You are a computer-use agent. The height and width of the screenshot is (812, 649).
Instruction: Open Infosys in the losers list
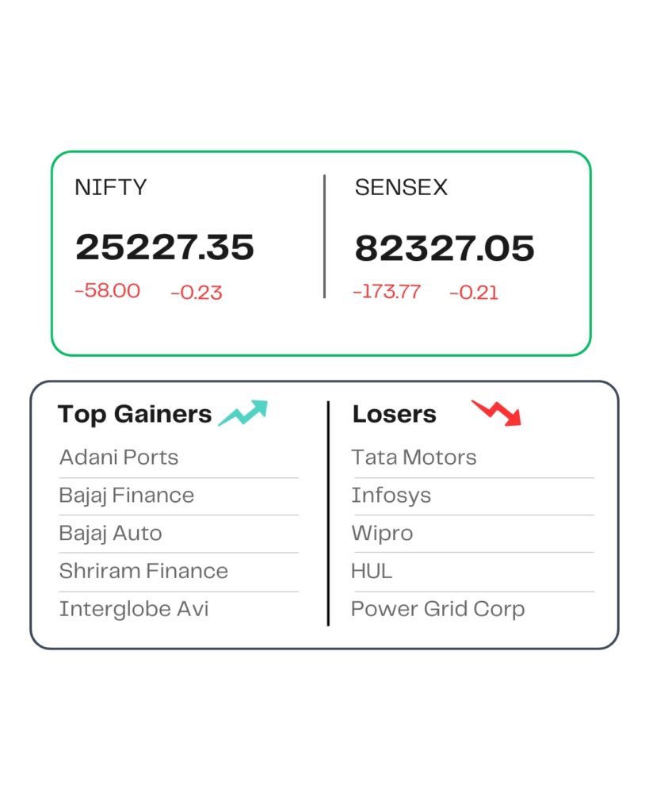tap(391, 496)
